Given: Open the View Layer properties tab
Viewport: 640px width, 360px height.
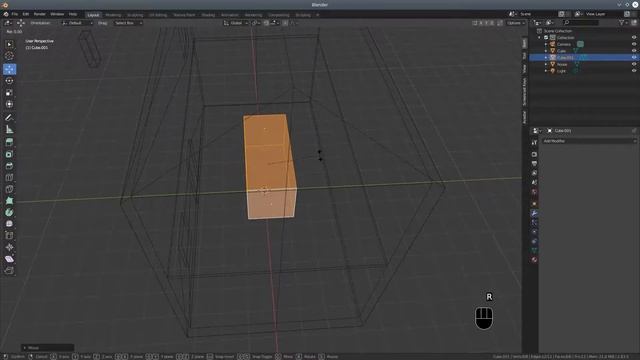Looking at the screenshot, I should coord(534,173).
